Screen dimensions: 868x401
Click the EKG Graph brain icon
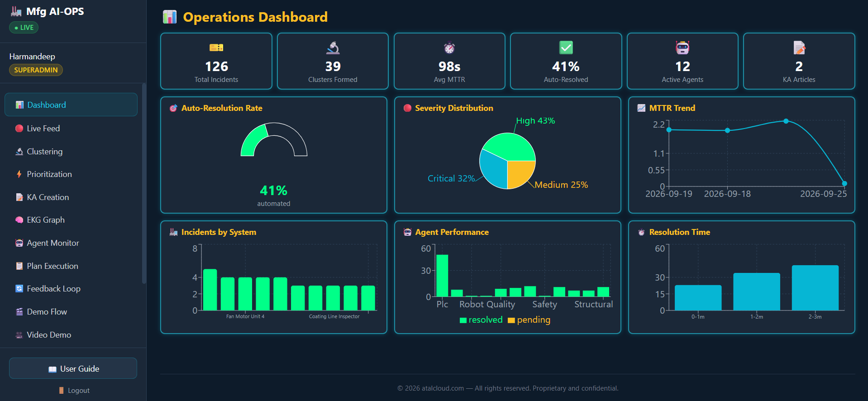tap(19, 220)
